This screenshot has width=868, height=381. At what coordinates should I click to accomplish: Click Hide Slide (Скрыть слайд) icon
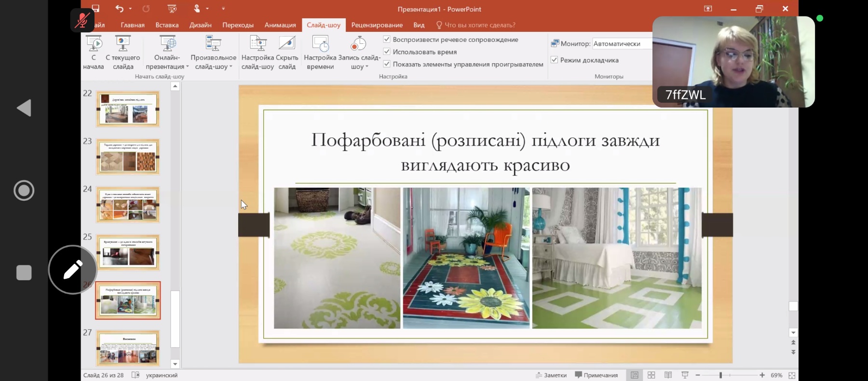[x=287, y=44]
